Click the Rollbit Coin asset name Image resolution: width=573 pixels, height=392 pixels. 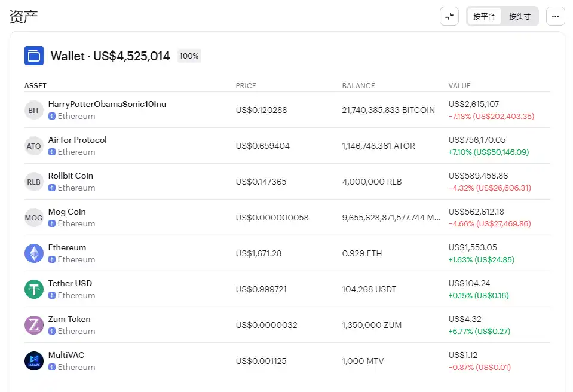pyautogui.click(x=71, y=176)
